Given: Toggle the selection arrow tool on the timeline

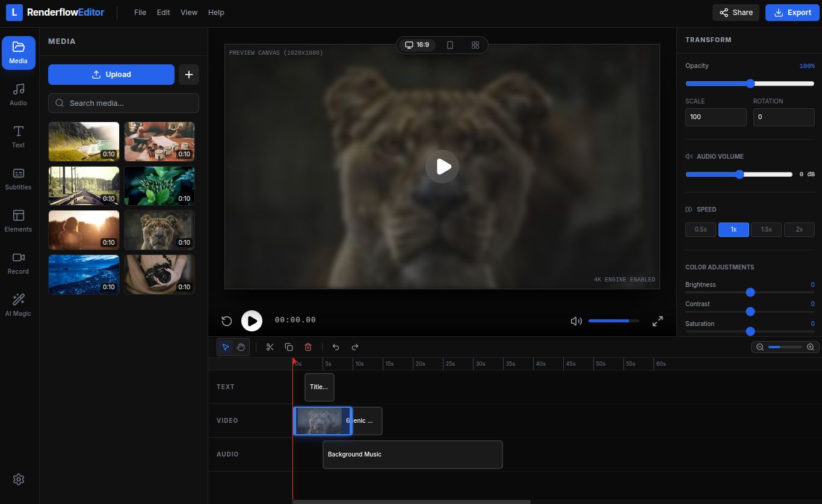Looking at the screenshot, I should (226, 347).
